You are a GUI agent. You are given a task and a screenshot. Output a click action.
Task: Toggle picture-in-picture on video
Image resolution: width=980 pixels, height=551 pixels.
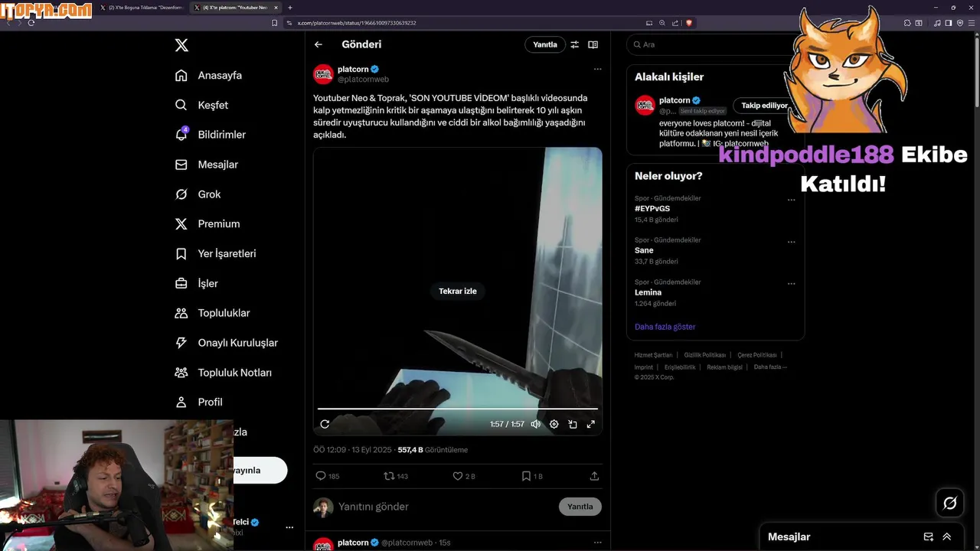pyautogui.click(x=572, y=424)
